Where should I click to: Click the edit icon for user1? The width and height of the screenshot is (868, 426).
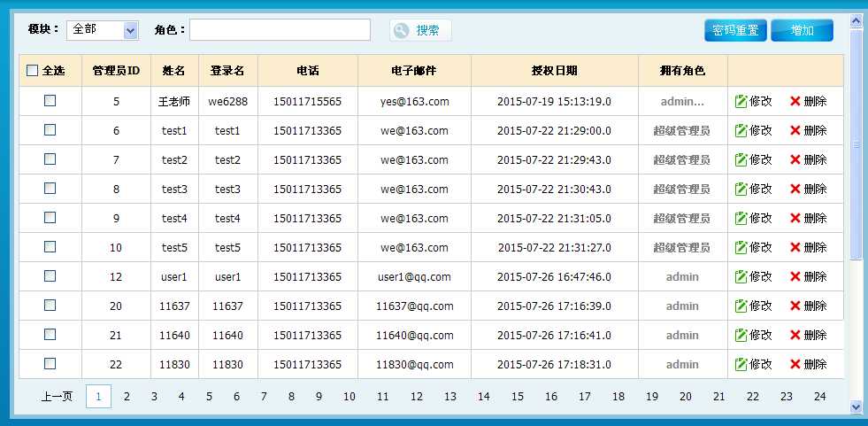(x=741, y=276)
